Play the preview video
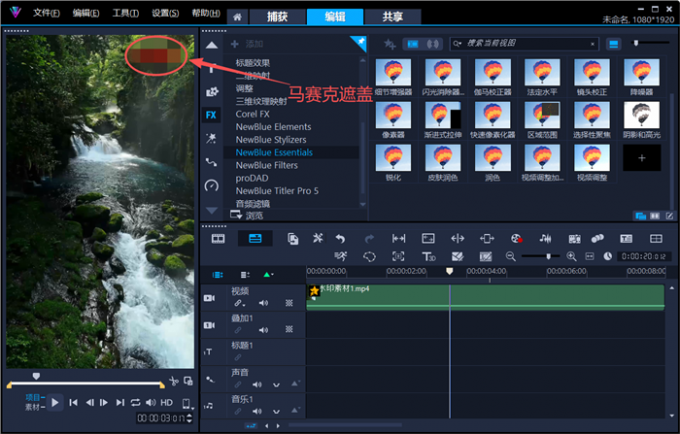The image size is (680, 434). pyautogui.click(x=55, y=403)
